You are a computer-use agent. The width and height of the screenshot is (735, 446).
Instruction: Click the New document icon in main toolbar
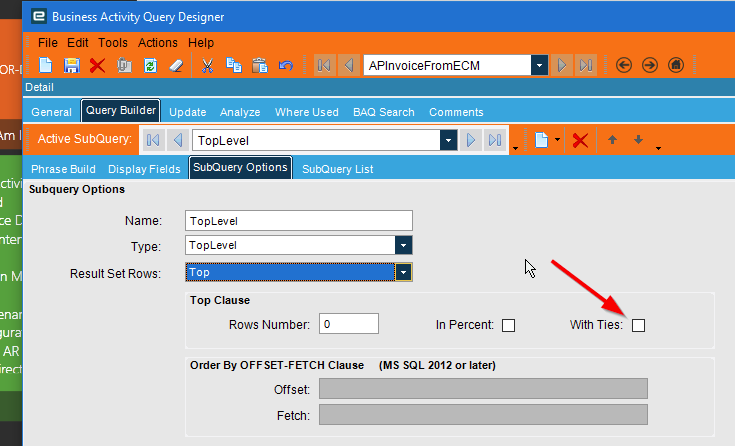click(45, 65)
